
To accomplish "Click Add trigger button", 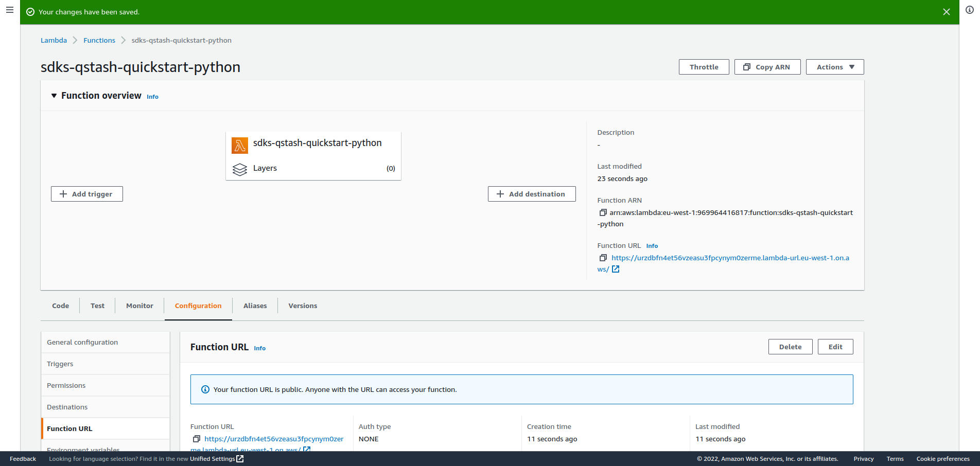I will [x=87, y=194].
